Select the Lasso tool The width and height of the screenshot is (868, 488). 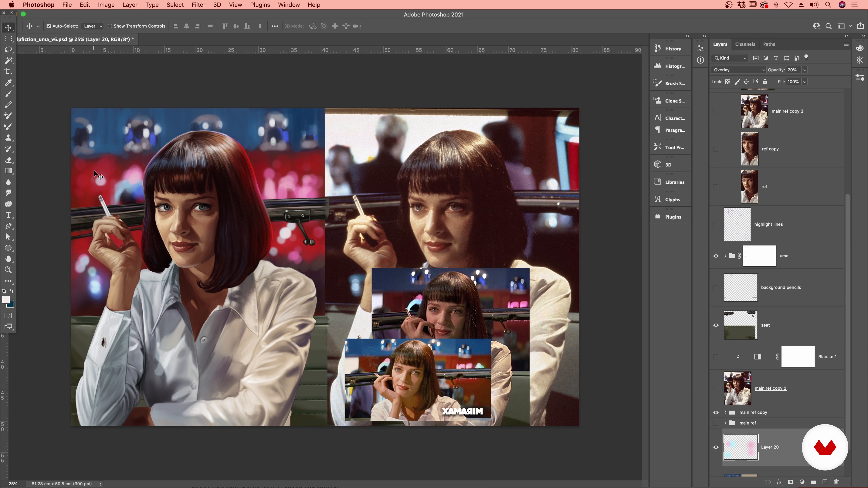pyautogui.click(x=8, y=50)
